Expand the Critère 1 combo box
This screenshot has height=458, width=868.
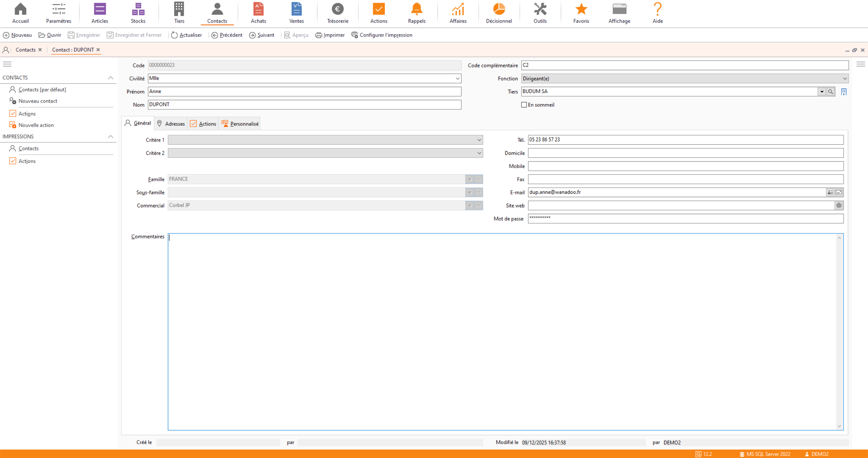point(479,140)
